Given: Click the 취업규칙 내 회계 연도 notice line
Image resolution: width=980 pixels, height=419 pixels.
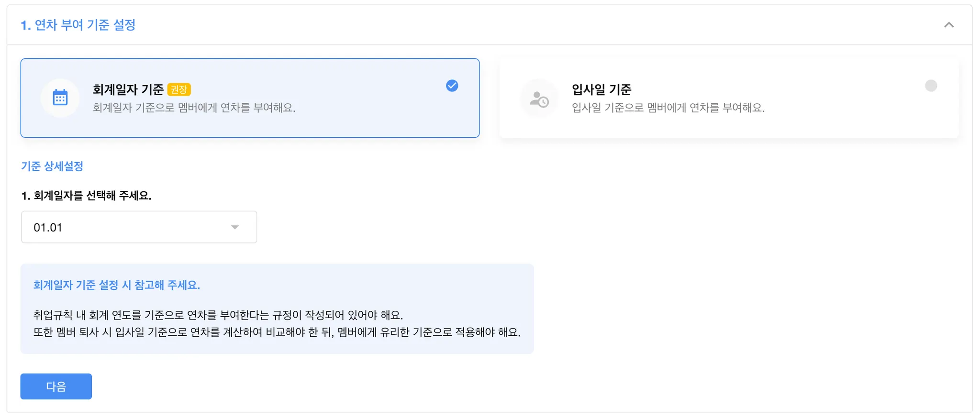Looking at the screenshot, I should [x=218, y=315].
